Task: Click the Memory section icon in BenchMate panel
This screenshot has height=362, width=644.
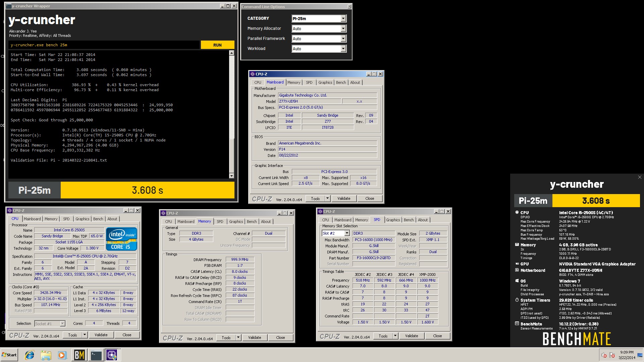Action: 517,245
